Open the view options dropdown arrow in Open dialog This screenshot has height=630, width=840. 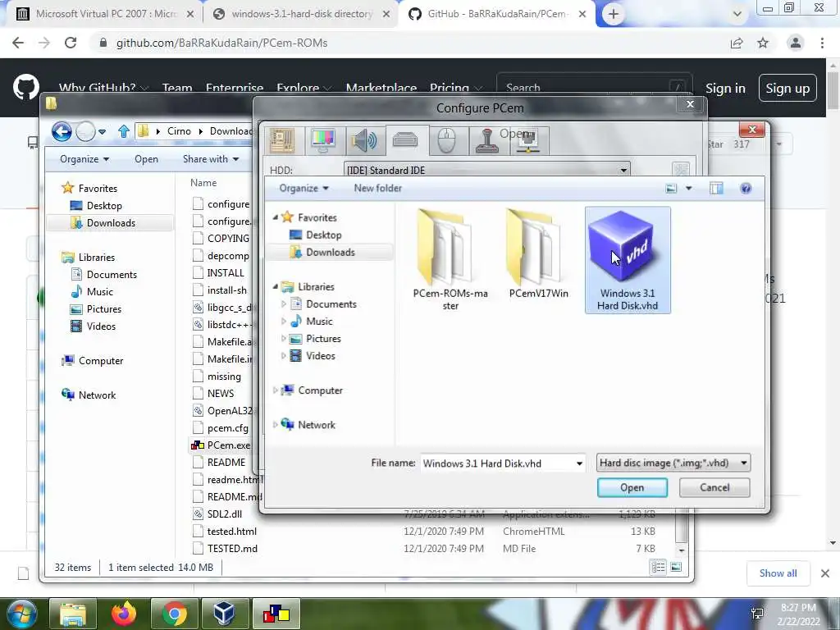click(688, 188)
